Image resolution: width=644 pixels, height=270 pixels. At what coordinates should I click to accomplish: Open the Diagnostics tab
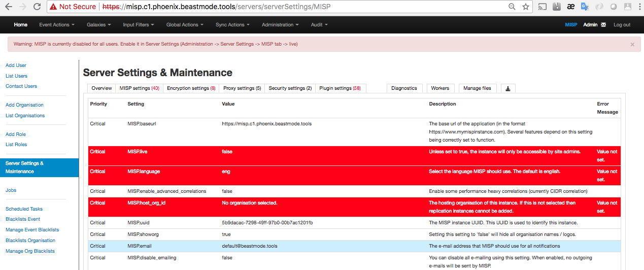404,88
